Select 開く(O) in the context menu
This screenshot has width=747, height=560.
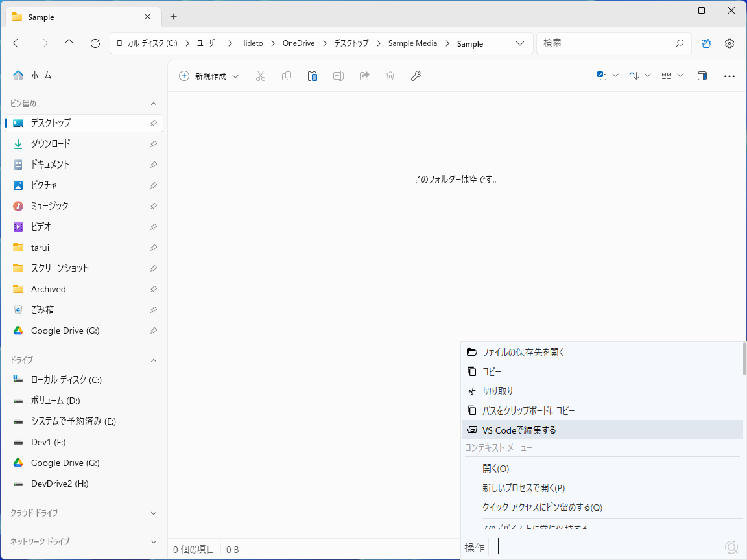[495, 468]
